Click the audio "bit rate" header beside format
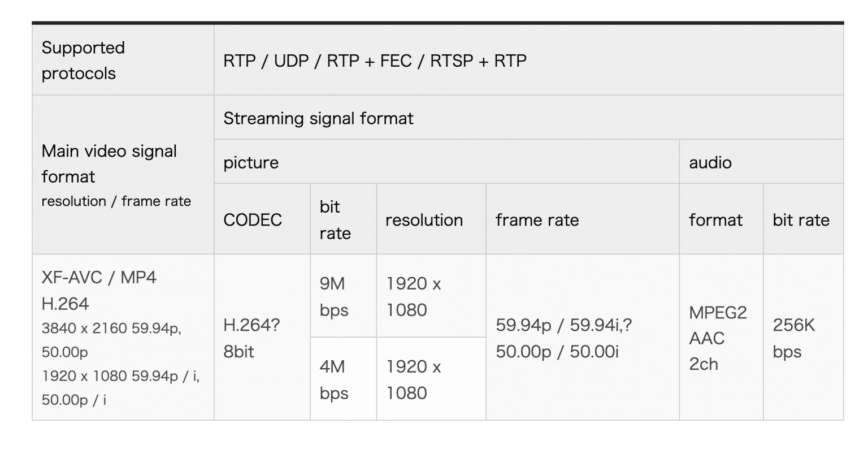The image size is (868, 449). (801, 219)
